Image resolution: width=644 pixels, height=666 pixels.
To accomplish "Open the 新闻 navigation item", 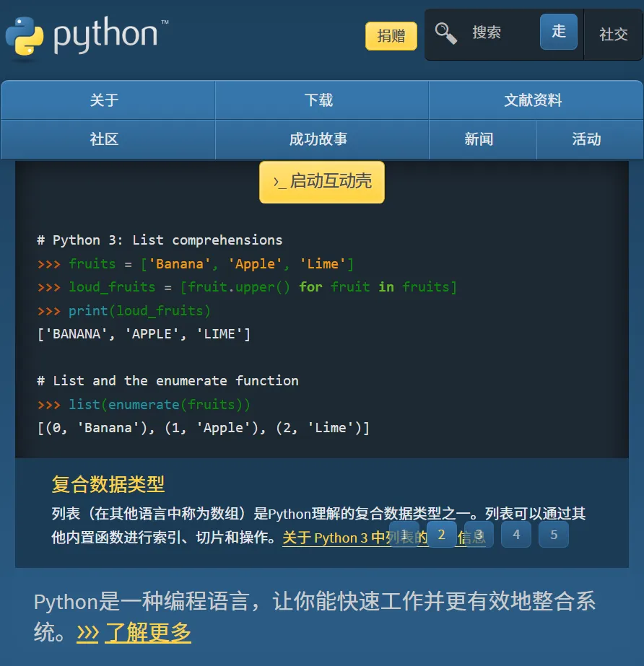I will tap(482, 139).
